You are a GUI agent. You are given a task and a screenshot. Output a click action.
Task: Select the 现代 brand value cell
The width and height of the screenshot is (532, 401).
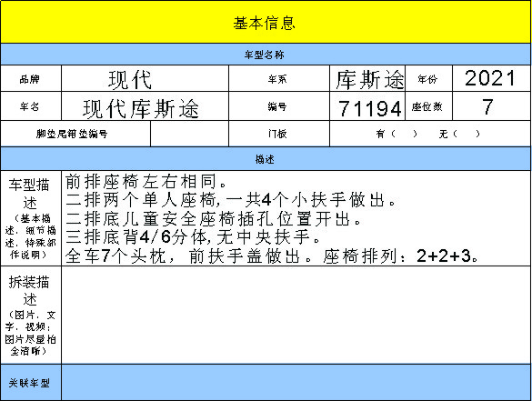pos(145,78)
